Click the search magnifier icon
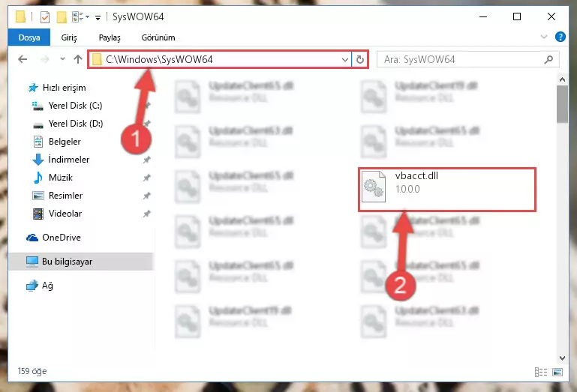Viewport: 577px width, 392px height. (548, 59)
